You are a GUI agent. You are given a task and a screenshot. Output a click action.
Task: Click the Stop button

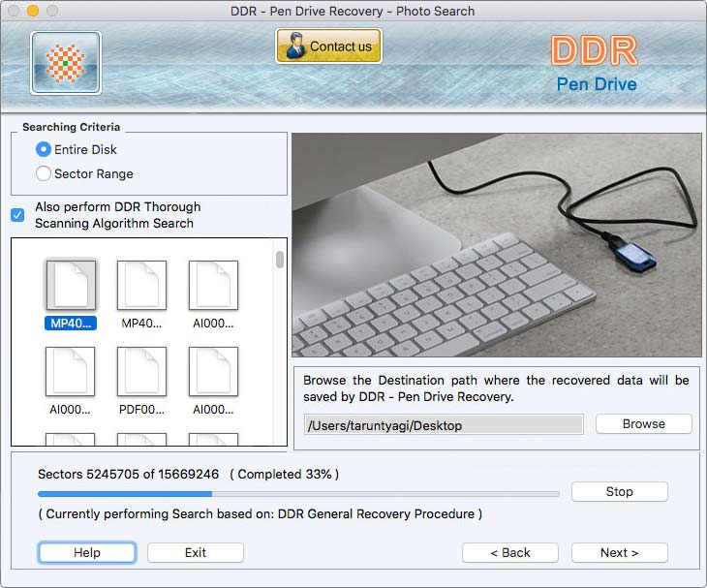[x=619, y=491]
